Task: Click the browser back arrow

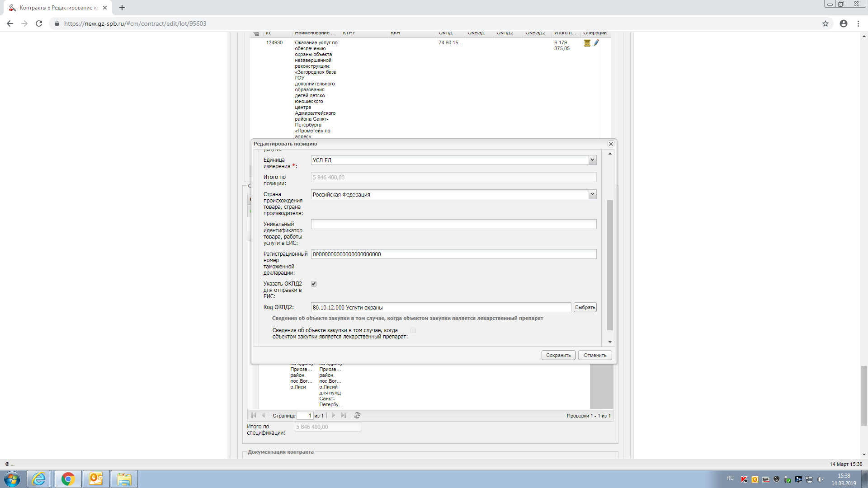Action: 10,23
